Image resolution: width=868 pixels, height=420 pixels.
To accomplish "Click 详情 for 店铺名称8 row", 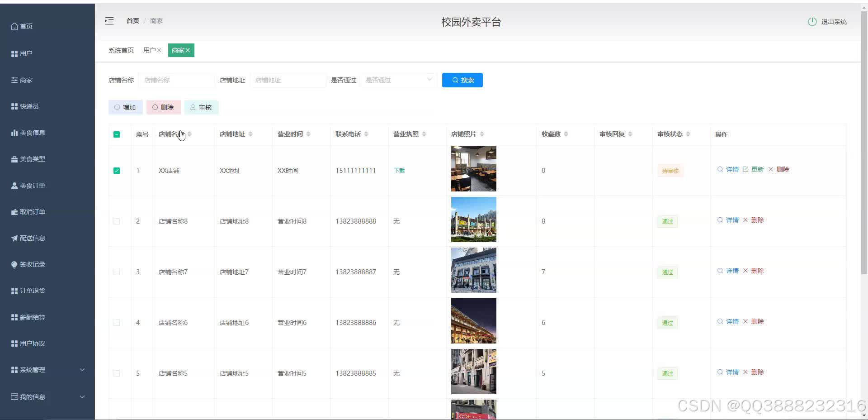I will pyautogui.click(x=728, y=220).
